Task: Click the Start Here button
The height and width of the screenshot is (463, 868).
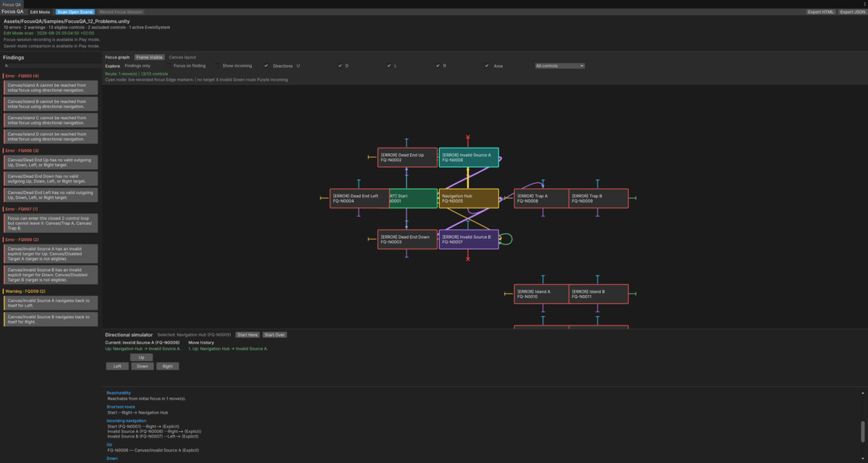Action: tap(247, 335)
